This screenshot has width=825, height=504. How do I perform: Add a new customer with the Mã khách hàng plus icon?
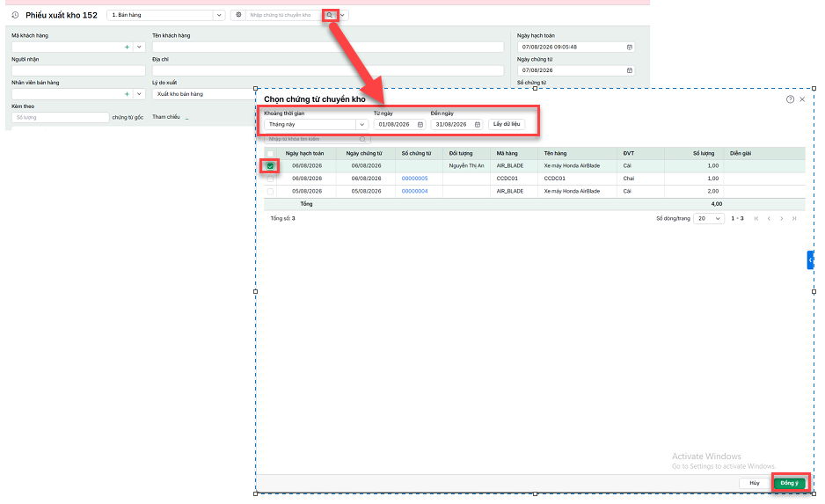(127, 47)
